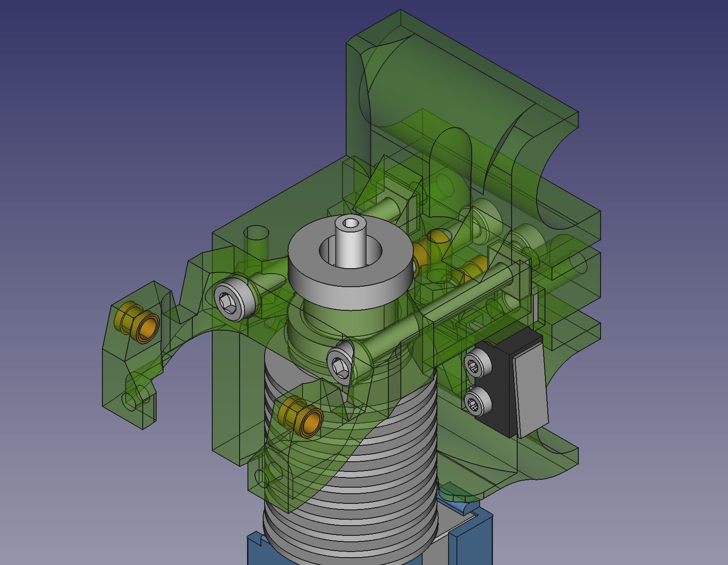Select the socket screw on the left clamp
This screenshot has height=565, width=728.
pyautogui.click(x=235, y=300)
